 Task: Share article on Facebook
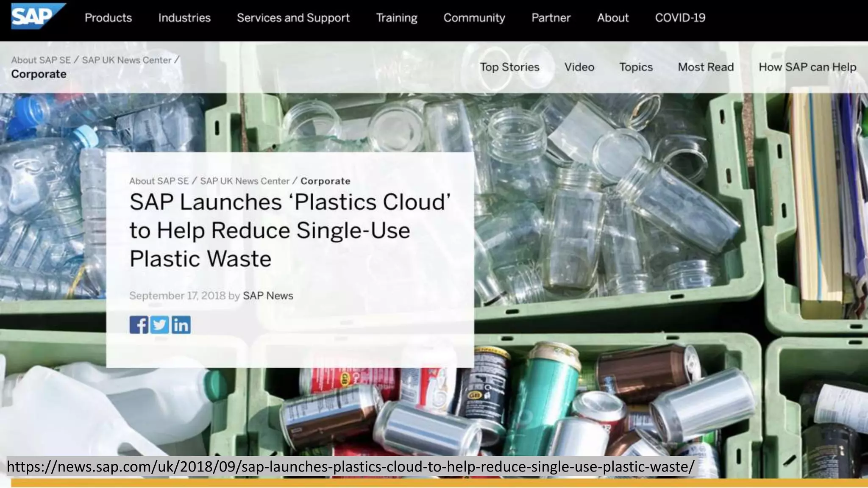click(x=139, y=325)
